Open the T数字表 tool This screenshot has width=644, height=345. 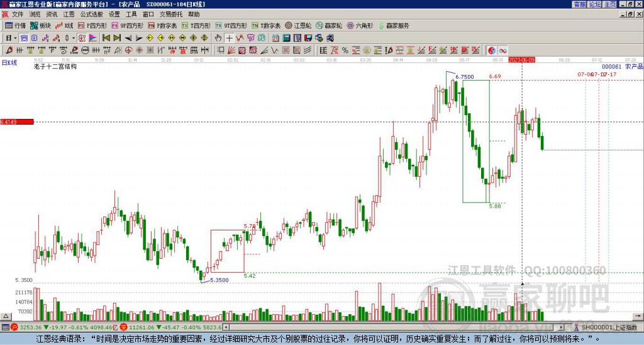(266, 25)
